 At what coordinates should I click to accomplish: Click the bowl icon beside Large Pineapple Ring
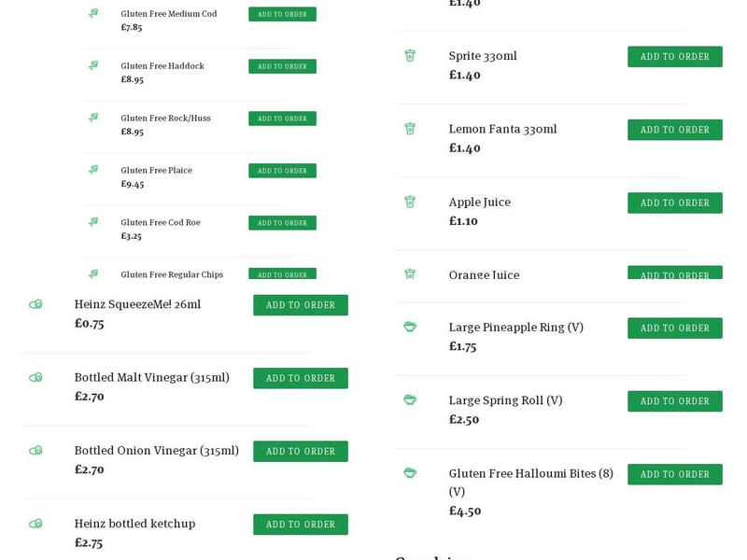[409, 328]
